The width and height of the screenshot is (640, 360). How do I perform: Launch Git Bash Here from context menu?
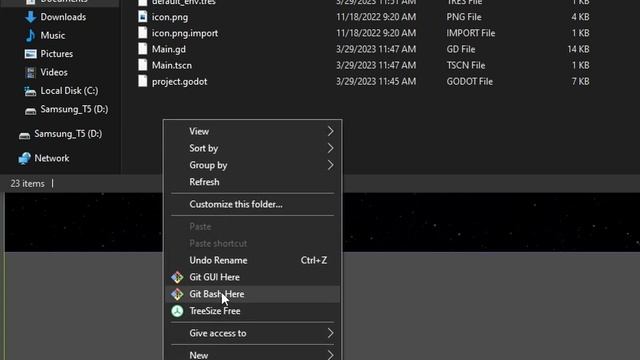253,294
